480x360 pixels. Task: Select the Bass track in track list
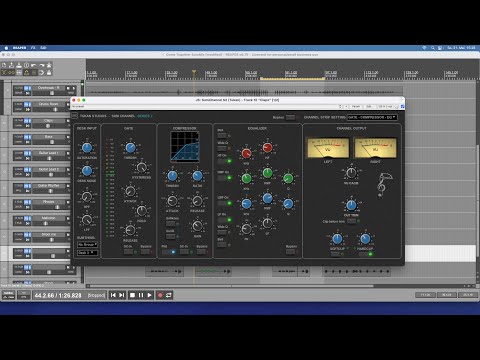point(49,137)
